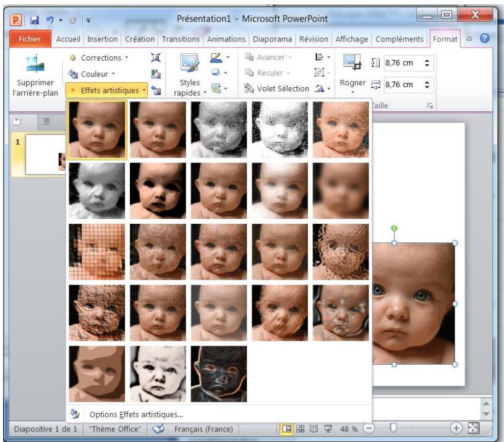Image resolution: width=504 pixels, height=442 pixels.
Task: Click Supprimer l'arrière-plan button
Action: click(x=35, y=76)
